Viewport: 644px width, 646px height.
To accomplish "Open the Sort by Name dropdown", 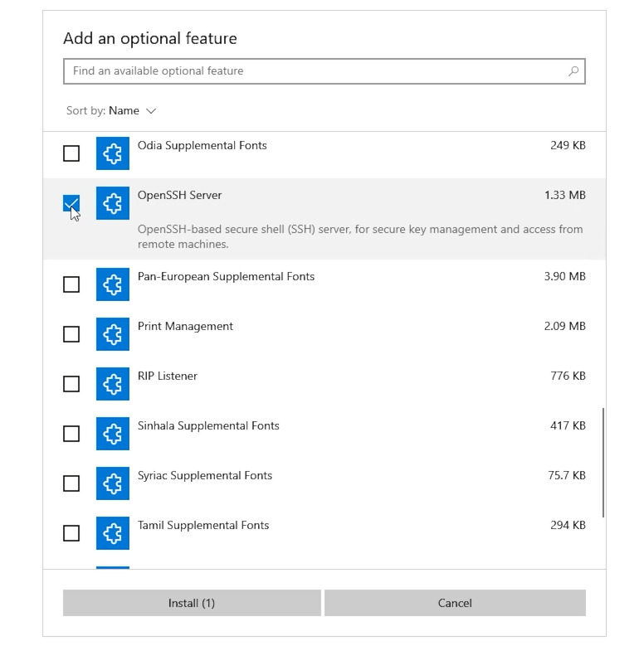I will 111,111.
